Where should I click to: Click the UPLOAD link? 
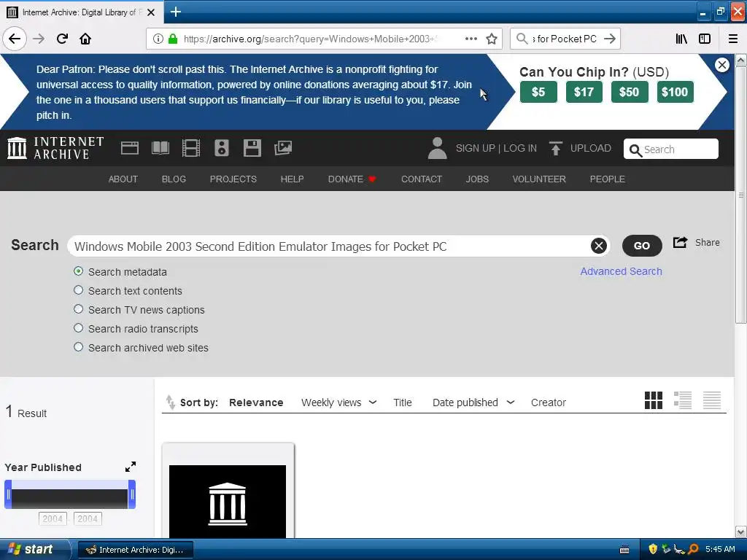click(580, 148)
